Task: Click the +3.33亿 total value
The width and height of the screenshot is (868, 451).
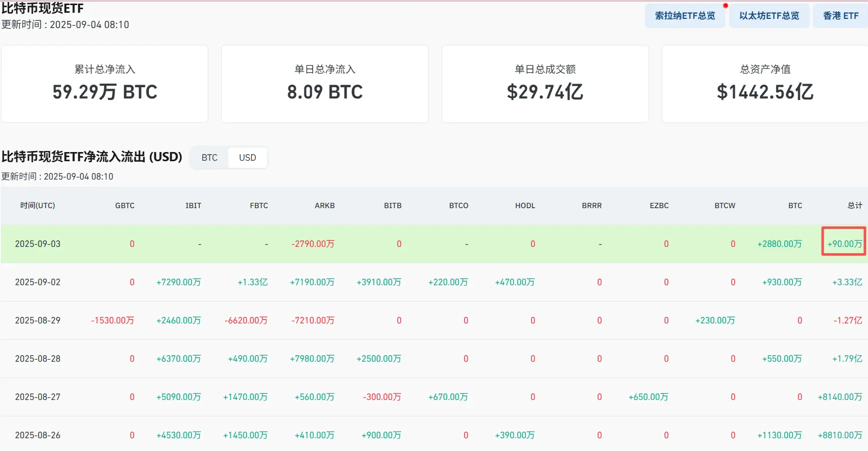Action: click(x=847, y=282)
